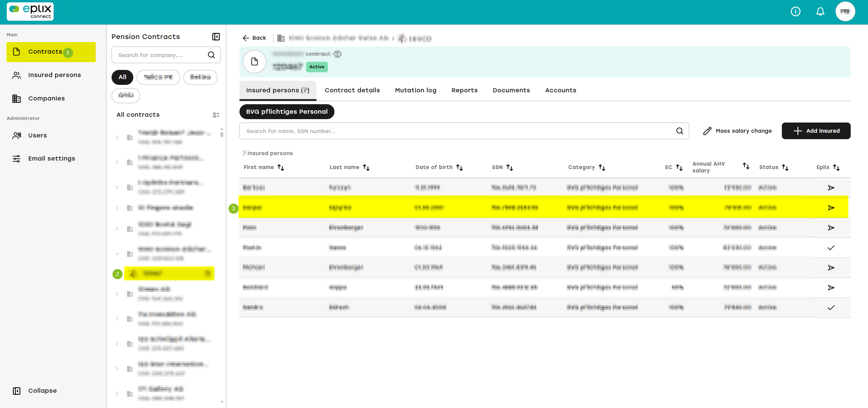Open the notifications bell
The height and width of the screenshot is (408, 868).
point(820,12)
